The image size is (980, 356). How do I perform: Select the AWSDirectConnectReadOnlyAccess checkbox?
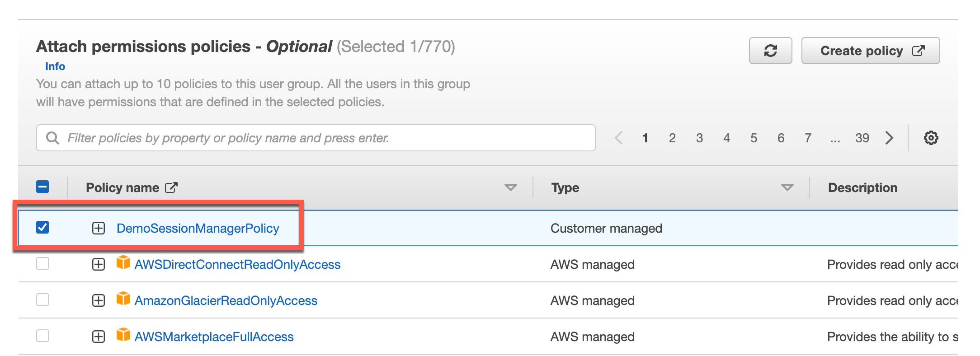42,263
